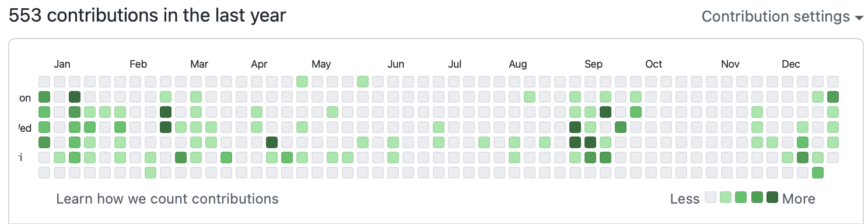Select the lightest gray legend swatch

pyautogui.click(x=710, y=197)
